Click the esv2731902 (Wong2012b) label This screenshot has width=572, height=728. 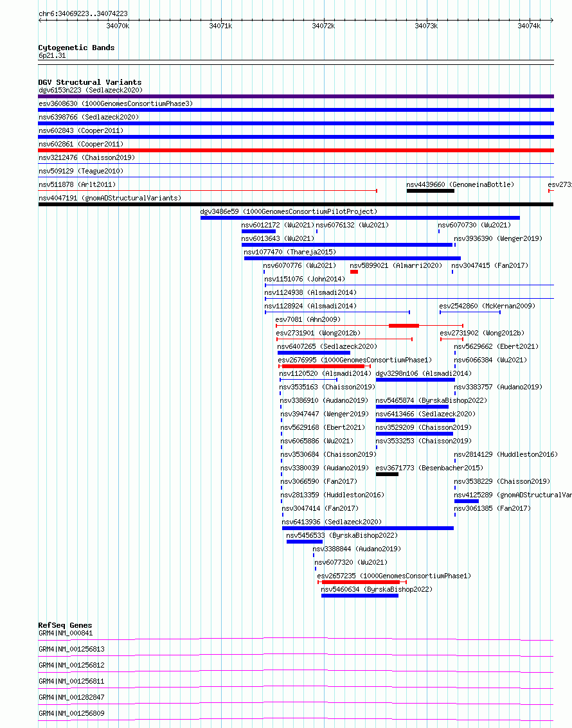(482, 332)
